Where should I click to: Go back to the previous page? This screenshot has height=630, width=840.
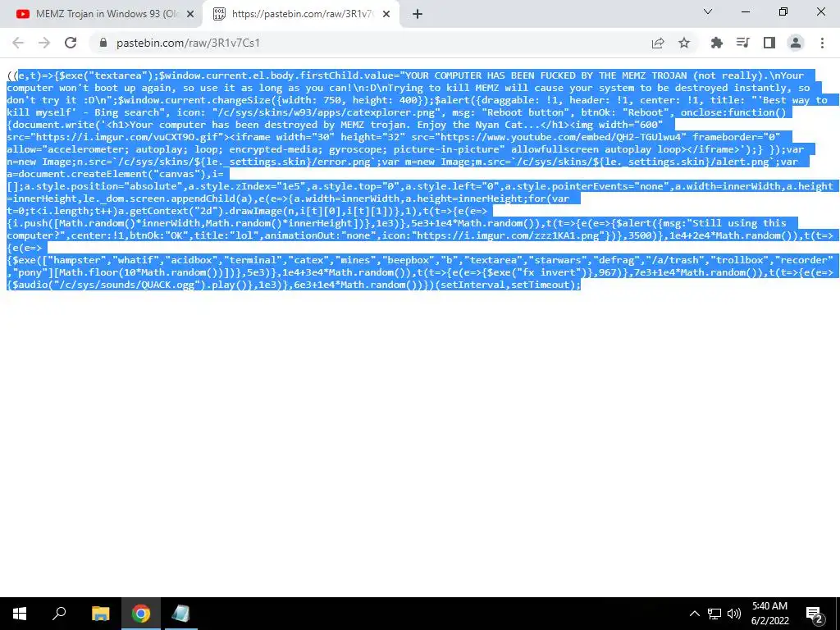click(x=18, y=43)
